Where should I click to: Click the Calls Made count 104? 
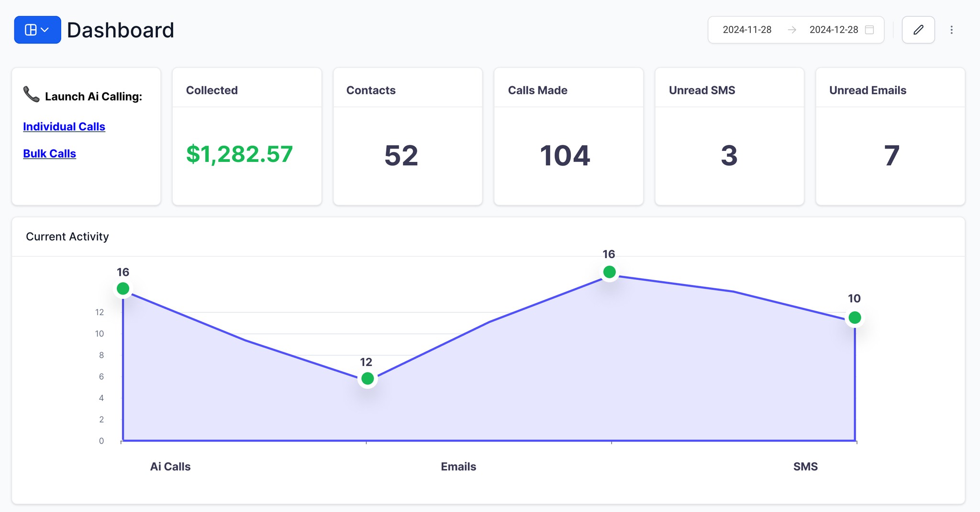pos(565,156)
